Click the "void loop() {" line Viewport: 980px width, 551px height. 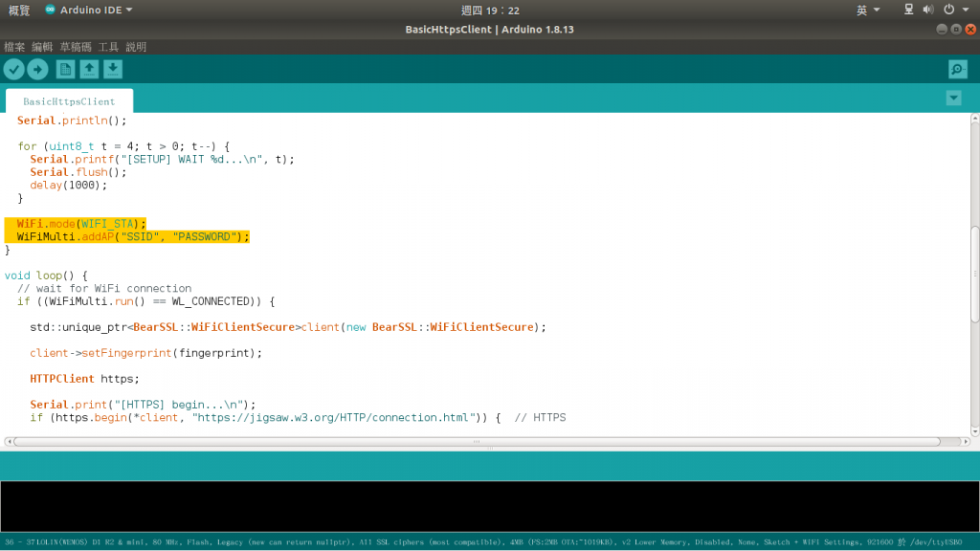click(x=46, y=275)
